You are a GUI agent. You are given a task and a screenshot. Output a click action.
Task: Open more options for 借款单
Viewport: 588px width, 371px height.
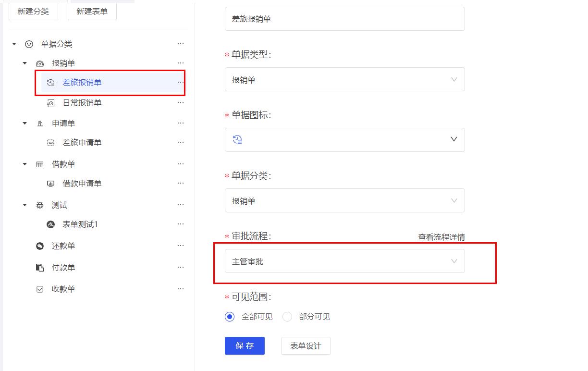tap(181, 163)
